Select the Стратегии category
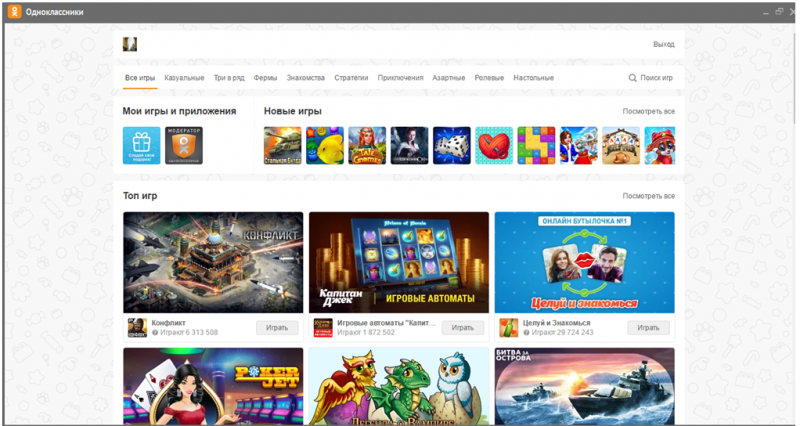Viewport: 800px width, 426px height. [351, 78]
